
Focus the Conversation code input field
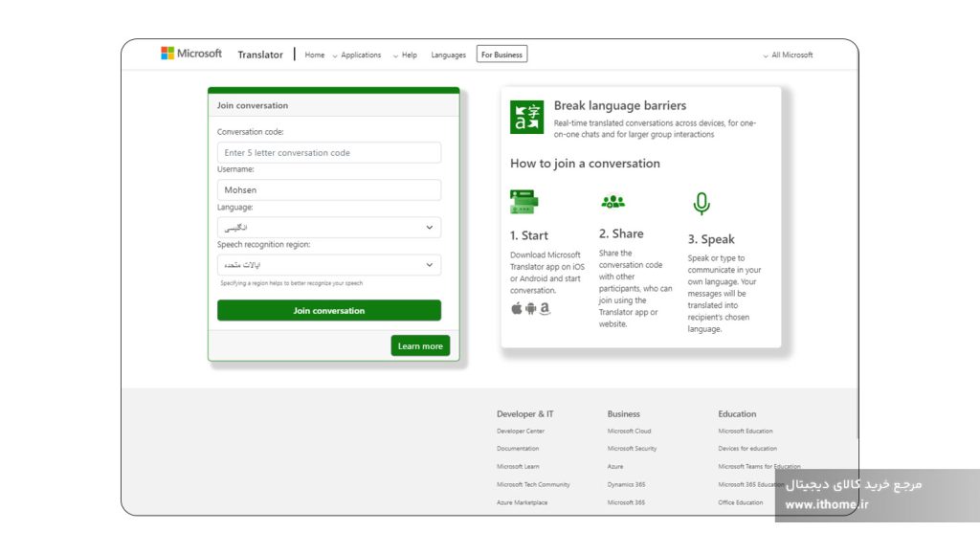point(329,152)
